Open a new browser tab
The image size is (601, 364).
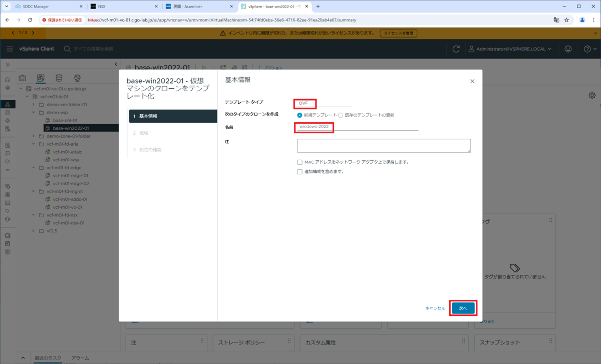pyautogui.click(x=318, y=7)
